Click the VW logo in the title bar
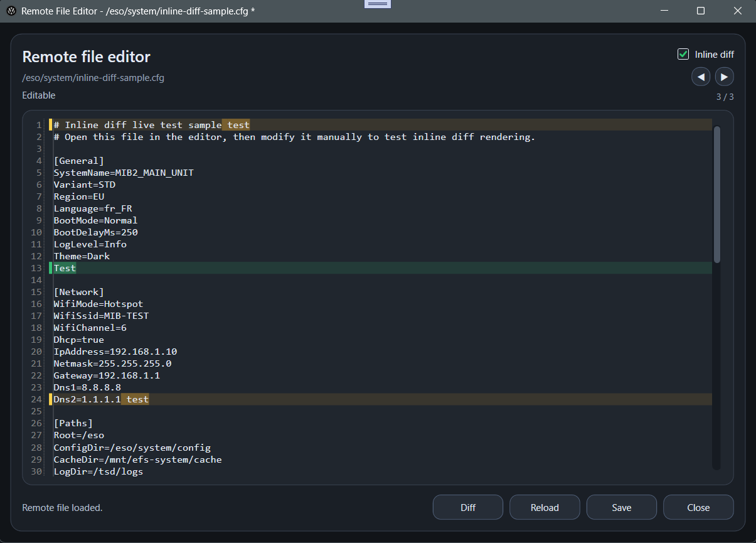 tap(11, 11)
